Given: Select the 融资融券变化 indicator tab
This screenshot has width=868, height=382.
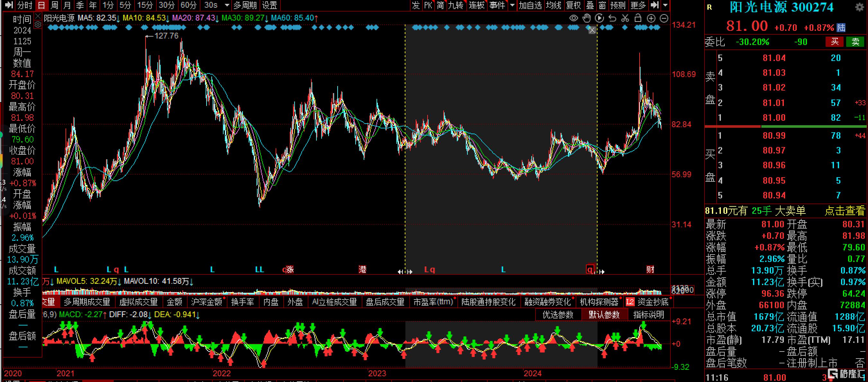Looking at the screenshot, I should coord(548,302).
